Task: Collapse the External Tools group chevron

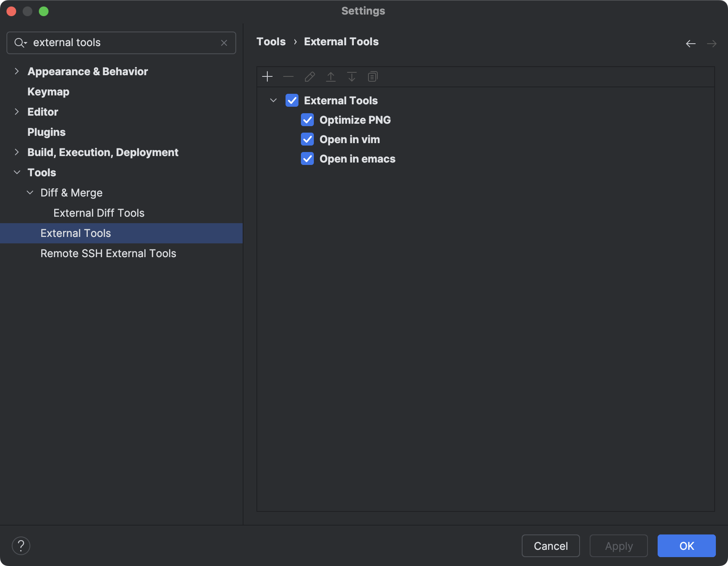Action: pyautogui.click(x=273, y=100)
